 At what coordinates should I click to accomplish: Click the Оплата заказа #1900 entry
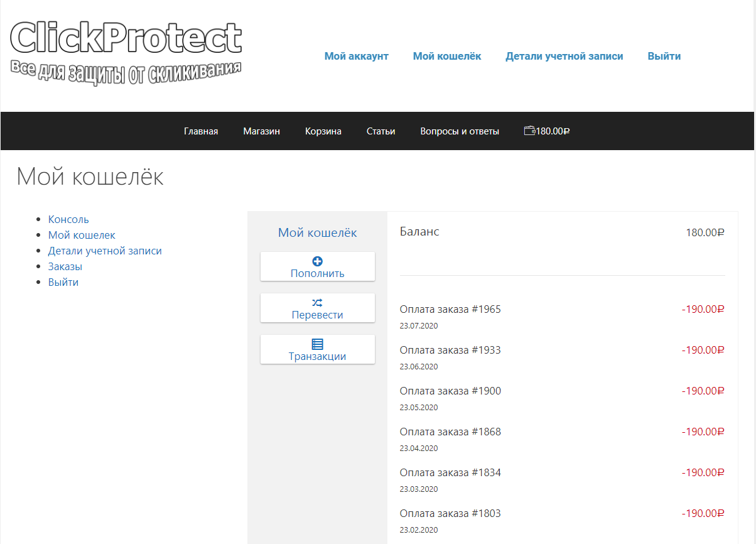(450, 391)
